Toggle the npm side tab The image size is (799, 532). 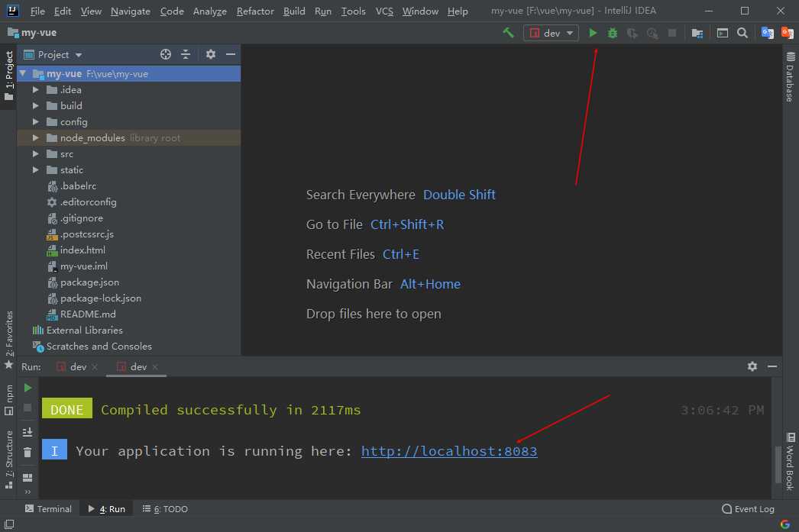click(x=8, y=400)
